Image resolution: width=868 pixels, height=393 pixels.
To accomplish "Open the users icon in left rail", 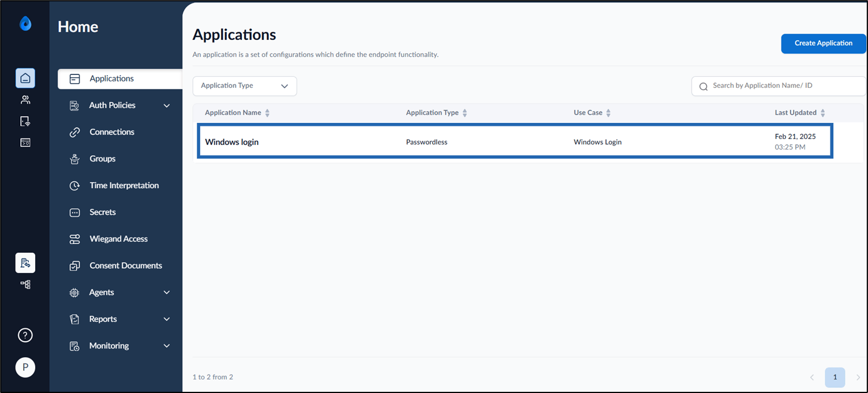I will coord(25,100).
